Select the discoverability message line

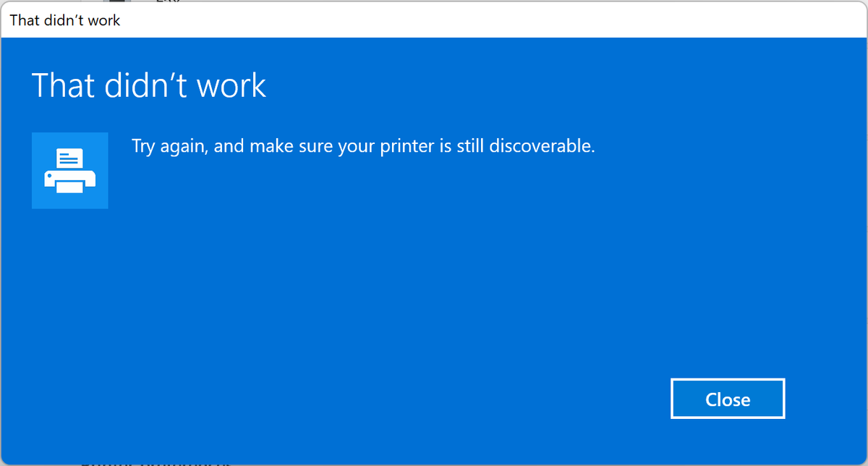[362, 145]
